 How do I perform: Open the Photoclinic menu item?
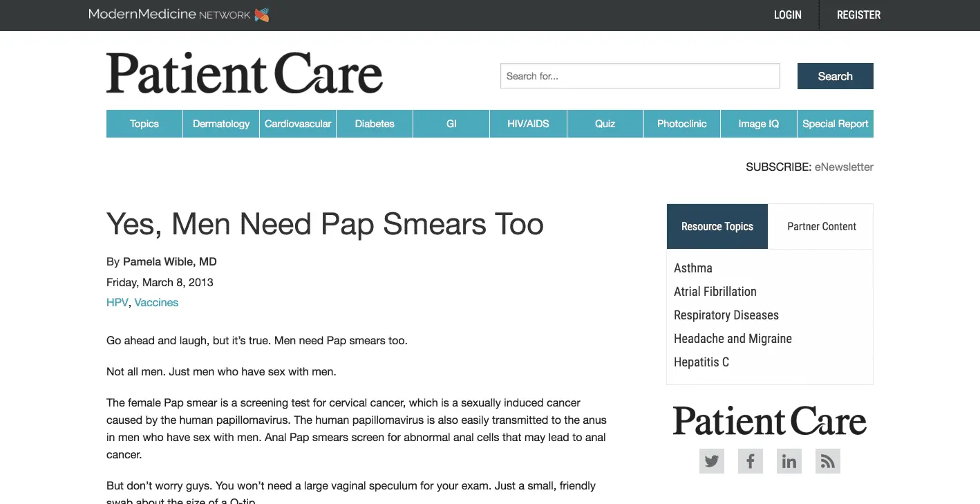[x=681, y=124]
